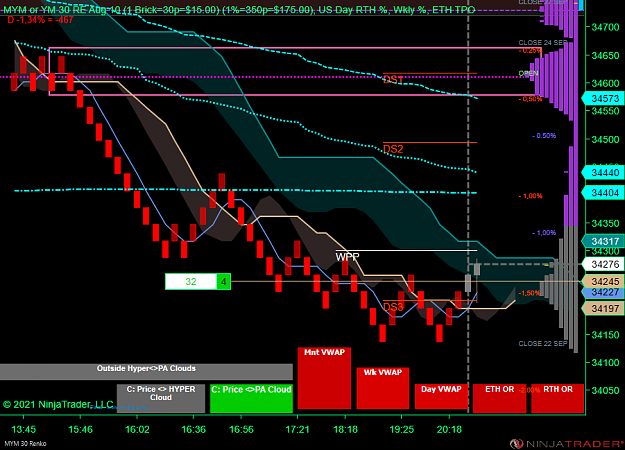Select the white 34276 current price marker
625x450 pixels.
click(x=603, y=264)
